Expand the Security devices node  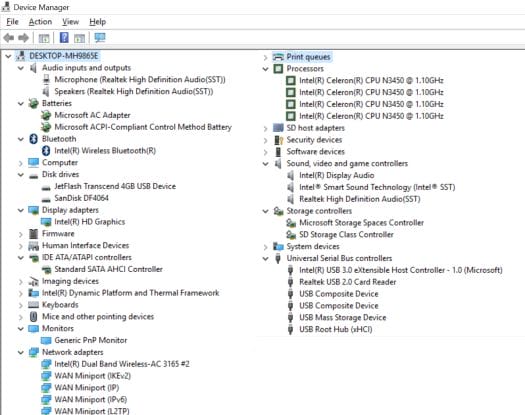point(266,140)
